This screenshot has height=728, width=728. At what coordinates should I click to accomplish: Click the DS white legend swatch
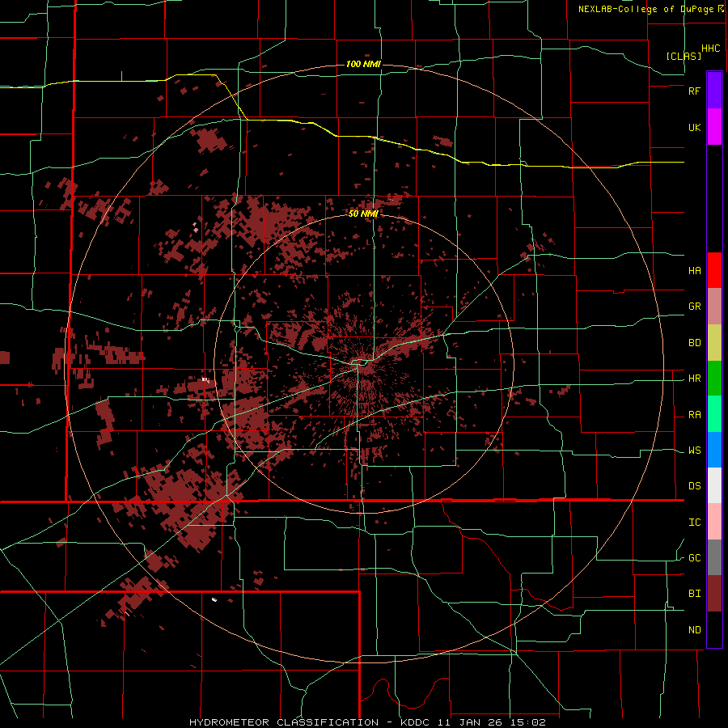click(714, 485)
